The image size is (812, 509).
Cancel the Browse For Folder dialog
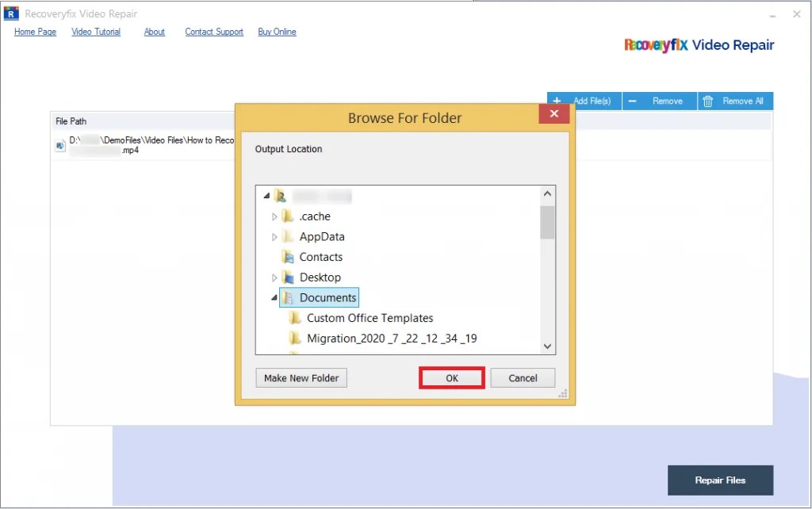click(x=523, y=378)
